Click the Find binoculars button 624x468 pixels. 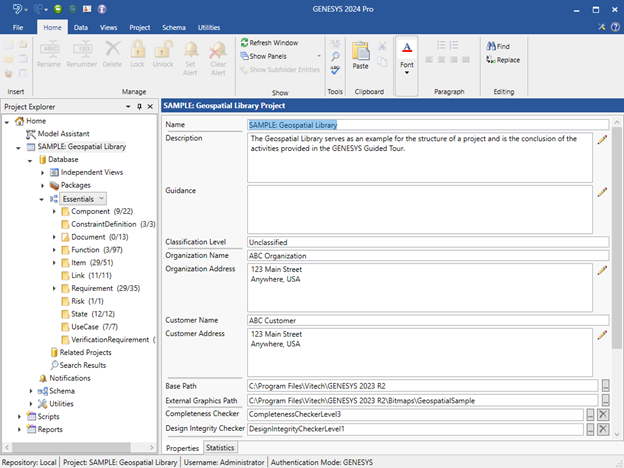coord(498,46)
